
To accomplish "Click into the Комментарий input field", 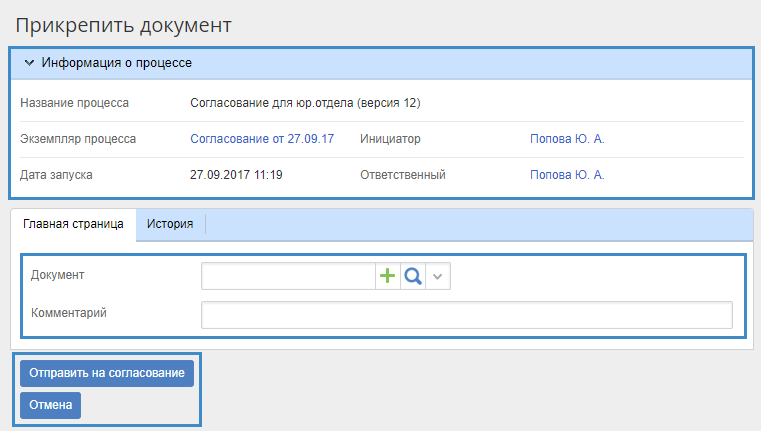I will 466,315.
